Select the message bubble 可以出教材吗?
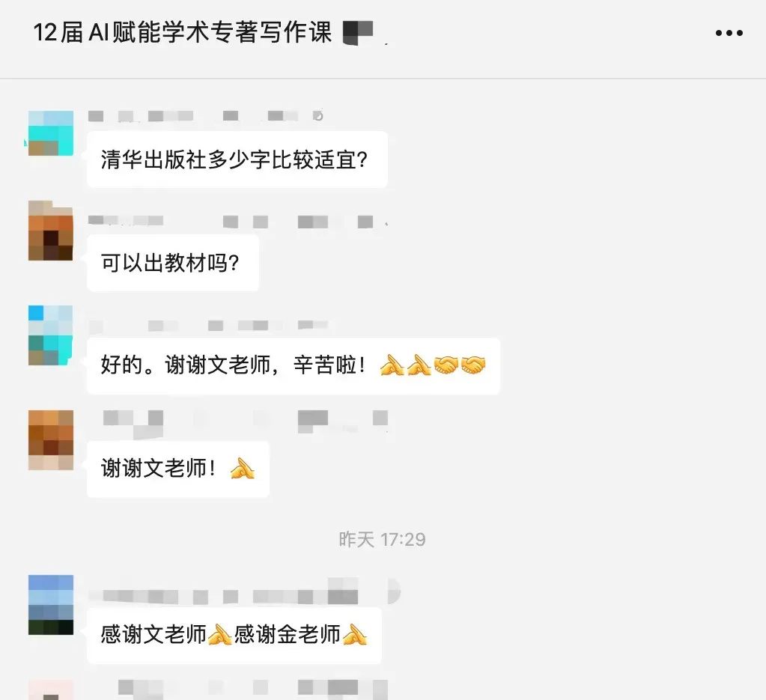 pyautogui.click(x=173, y=264)
